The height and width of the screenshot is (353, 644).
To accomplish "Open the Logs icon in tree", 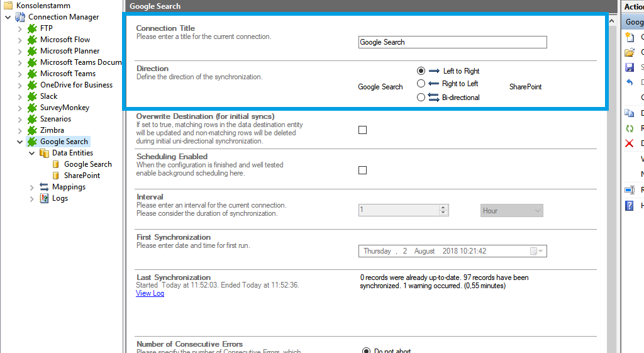I will click(x=44, y=198).
